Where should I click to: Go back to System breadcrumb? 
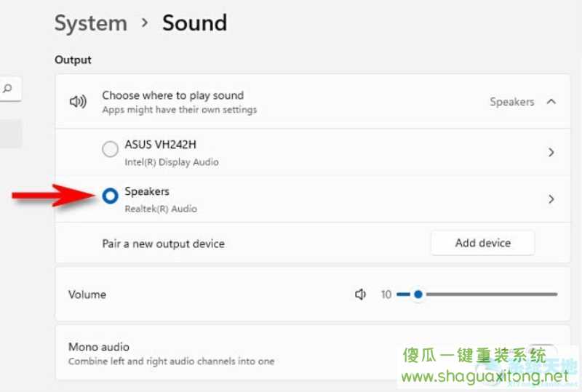click(x=91, y=23)
